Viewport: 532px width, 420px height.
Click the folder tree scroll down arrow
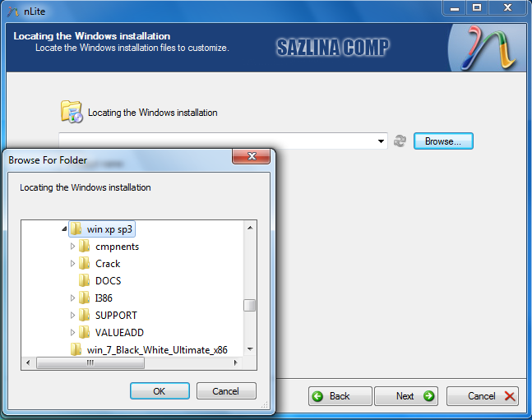tap(250, 349)
